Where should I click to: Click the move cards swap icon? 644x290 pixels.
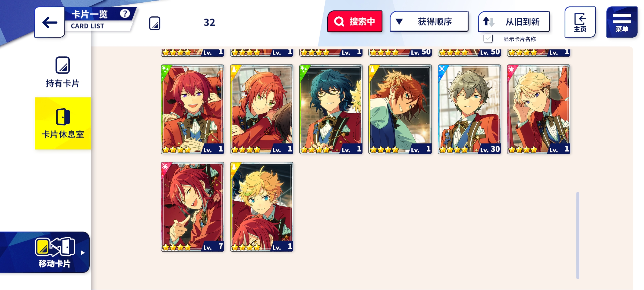point(55,247)
